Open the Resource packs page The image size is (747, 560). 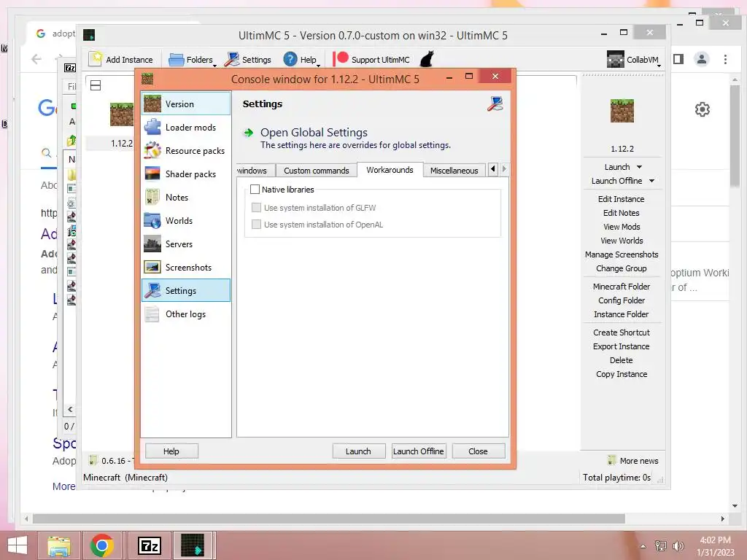(x=186, y=150)
